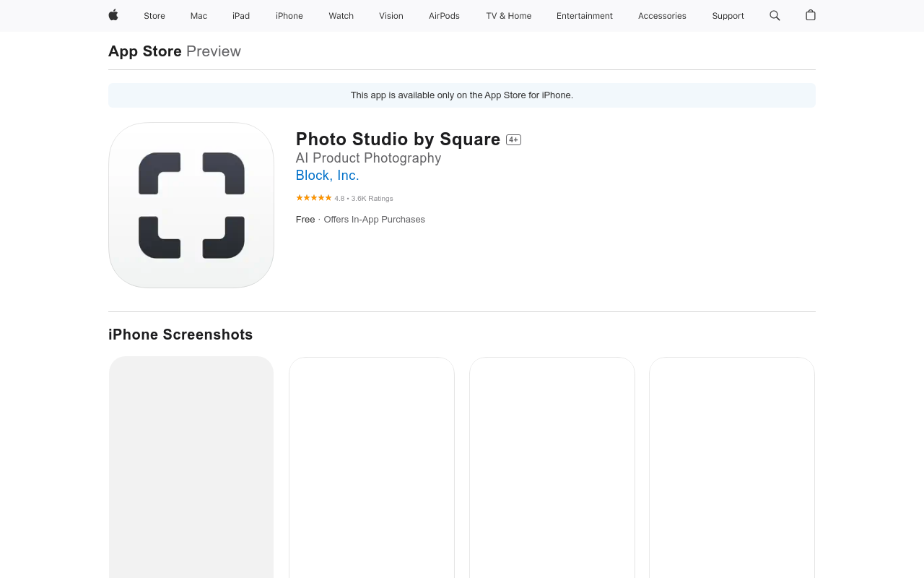The image size is (924, 578).
Task: Open the second iPhone screenshot
Action: click(372, 467)
